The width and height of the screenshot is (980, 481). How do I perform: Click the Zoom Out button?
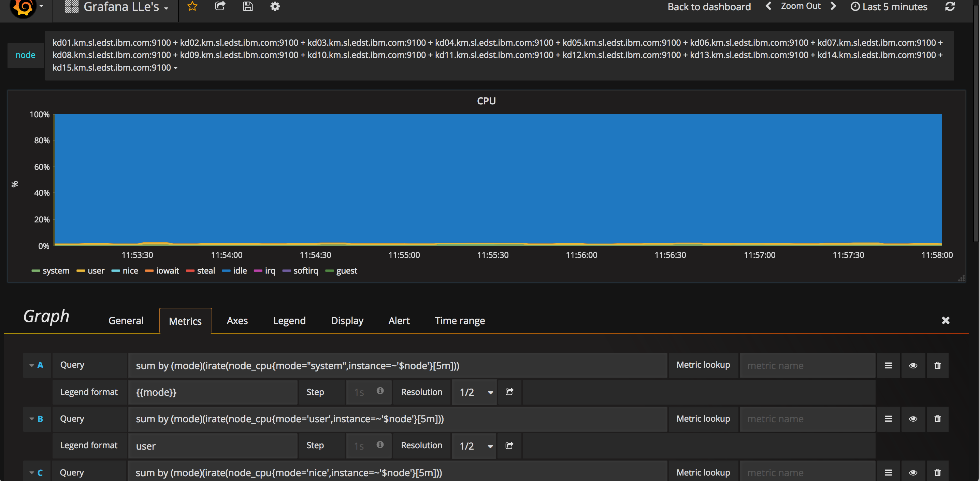801,6
